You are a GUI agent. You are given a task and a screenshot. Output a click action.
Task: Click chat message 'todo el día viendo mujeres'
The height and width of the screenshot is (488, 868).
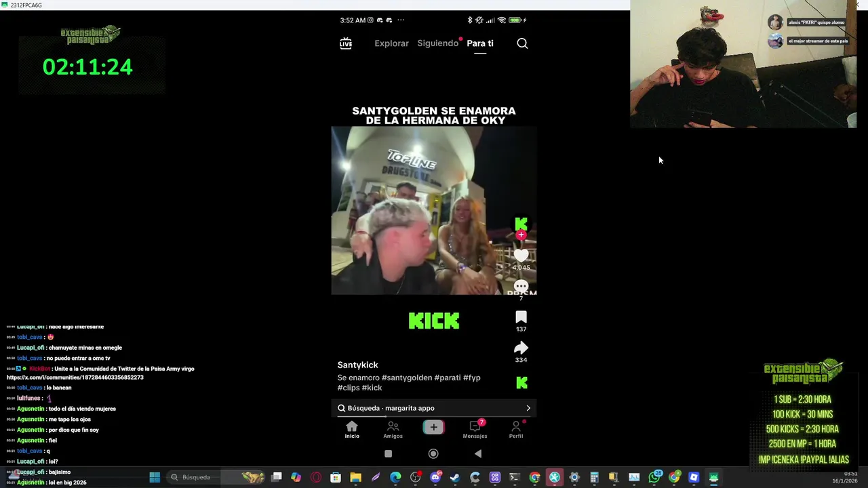pyautogui.click(x=82, y=409)
